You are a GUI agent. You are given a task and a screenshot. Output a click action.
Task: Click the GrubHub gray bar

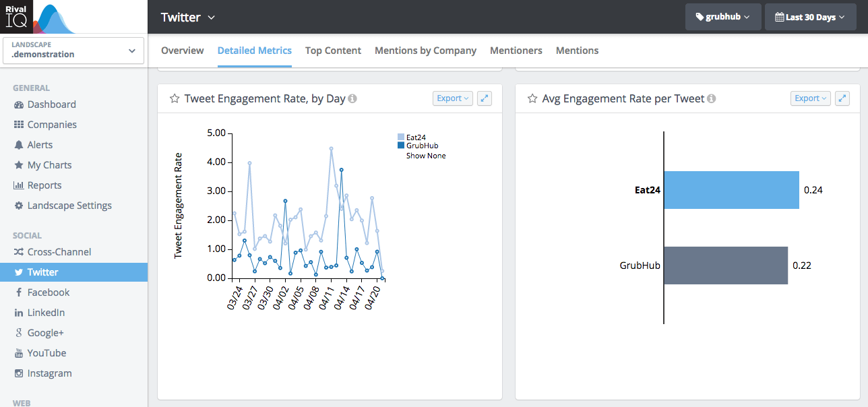point(726,265)
